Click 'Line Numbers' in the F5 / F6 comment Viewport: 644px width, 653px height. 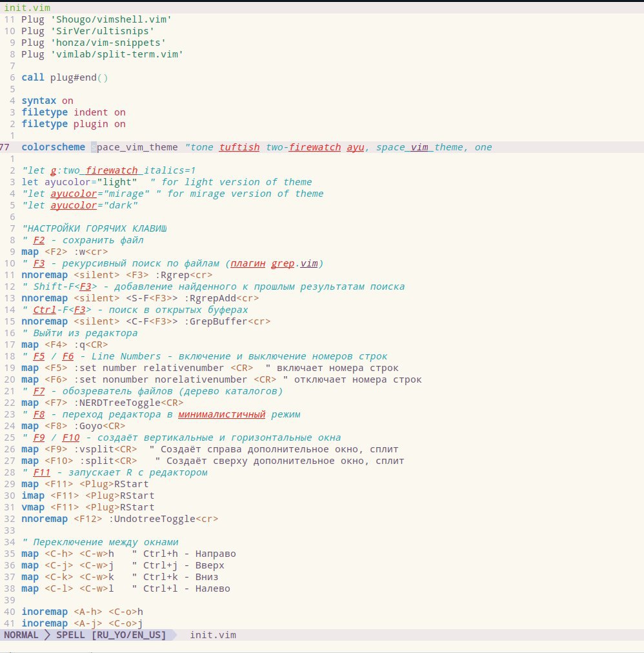pyautogui.click(x=126, y=356)
